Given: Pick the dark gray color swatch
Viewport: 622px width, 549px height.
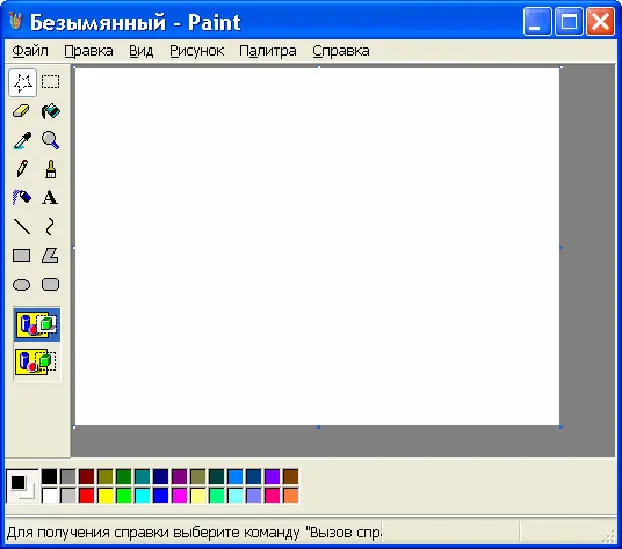Looking at the screenshot, I should [x=68, y=476].
